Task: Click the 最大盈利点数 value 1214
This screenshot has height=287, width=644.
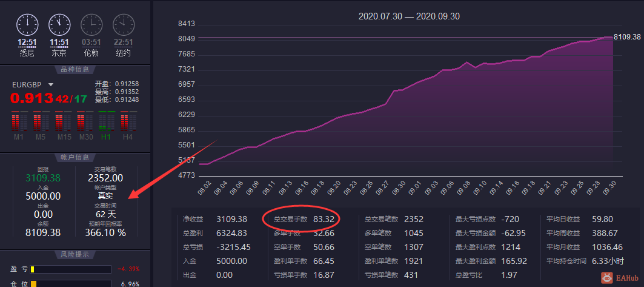Action: tap(511, 247)
